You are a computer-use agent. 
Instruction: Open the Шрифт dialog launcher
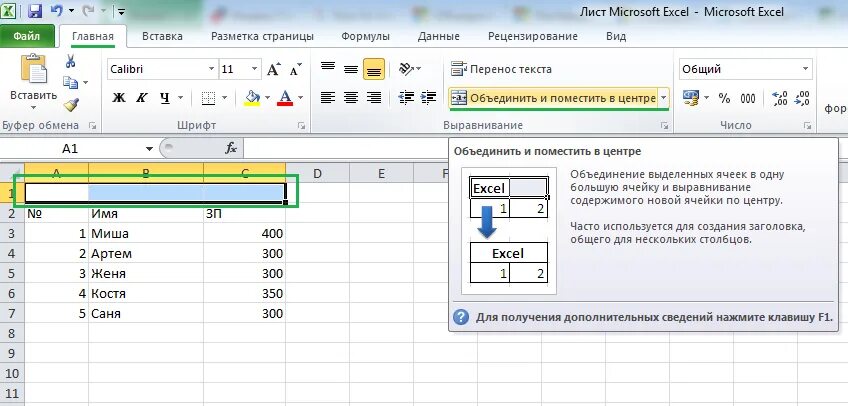[x=301, y=126]
